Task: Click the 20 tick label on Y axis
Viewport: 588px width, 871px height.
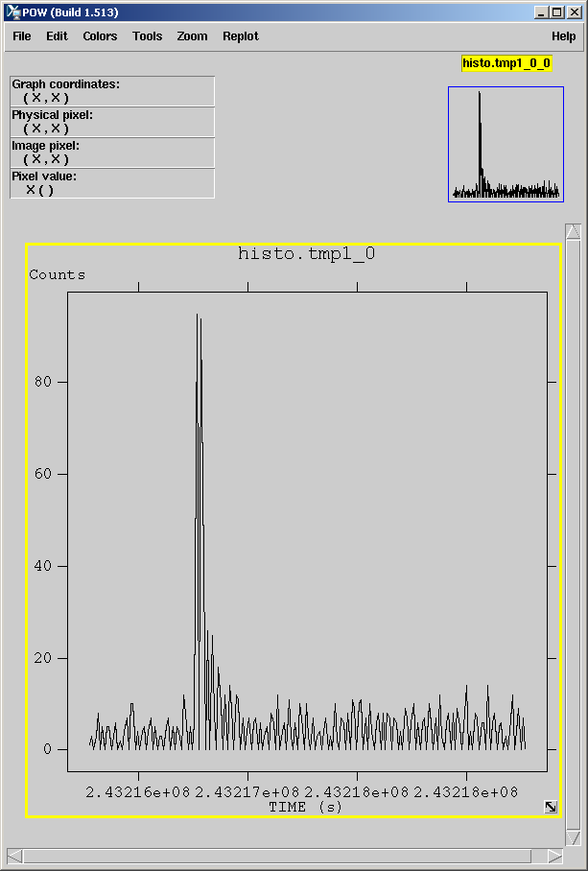Action: [43, 658]
